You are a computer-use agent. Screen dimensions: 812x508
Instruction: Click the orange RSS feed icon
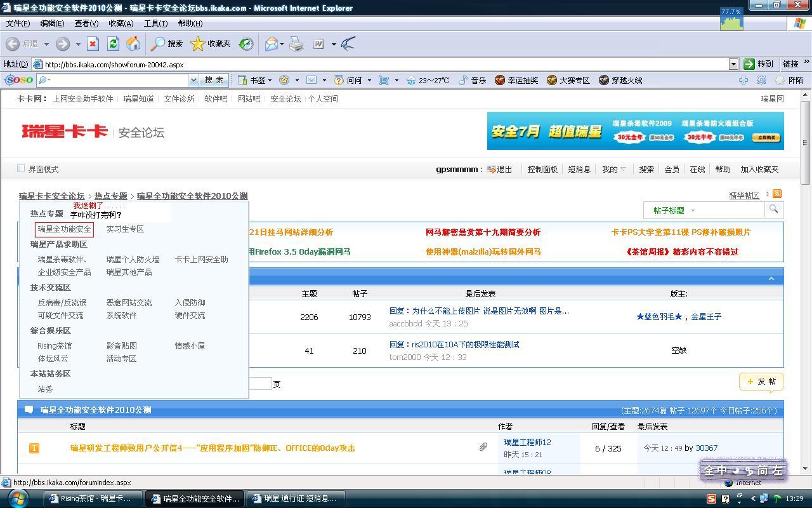(776, 194)
